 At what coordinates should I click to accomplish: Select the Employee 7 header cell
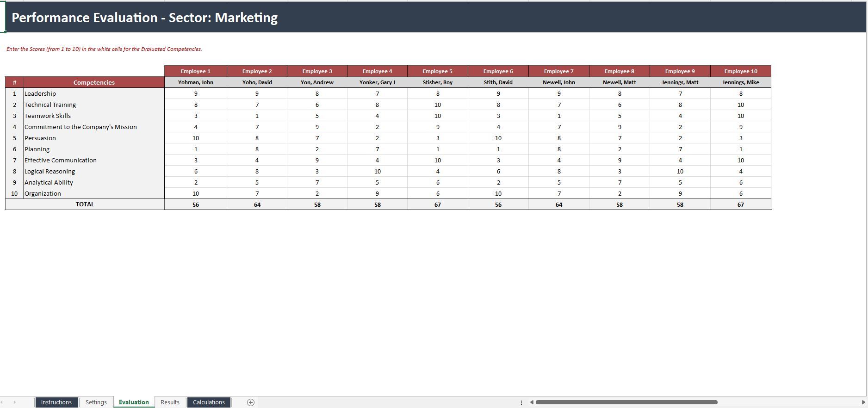[559, 71]
